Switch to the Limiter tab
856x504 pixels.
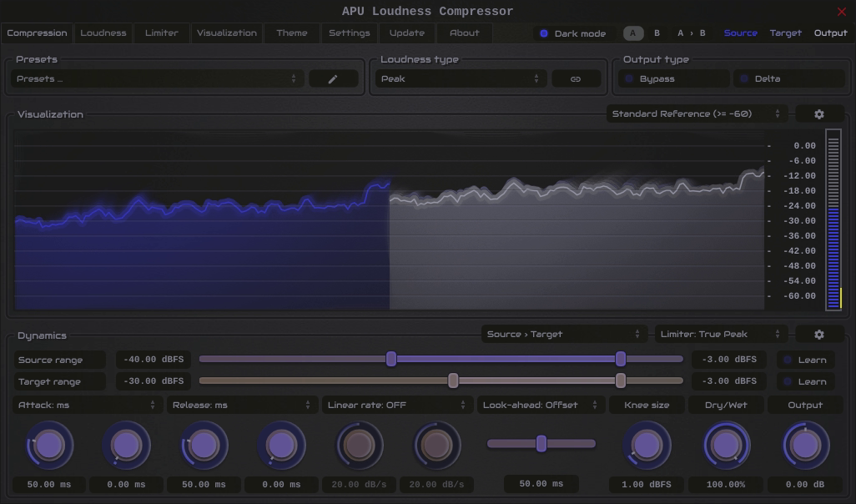tap(162, 33)
